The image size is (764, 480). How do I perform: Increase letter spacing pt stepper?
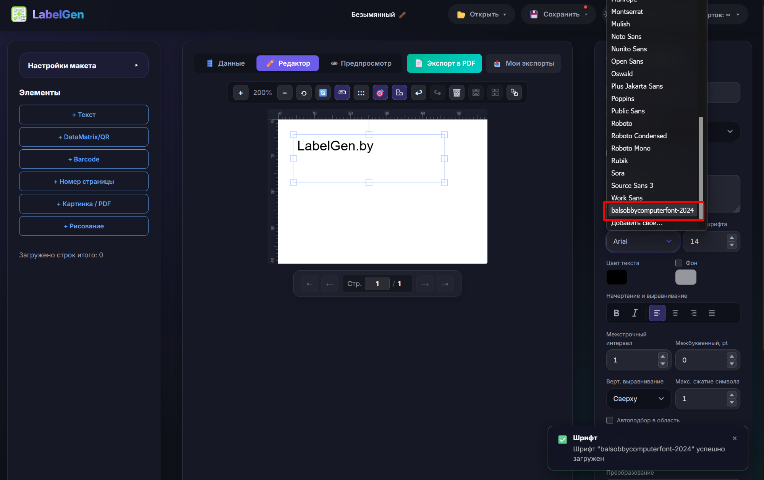(731, 356)
